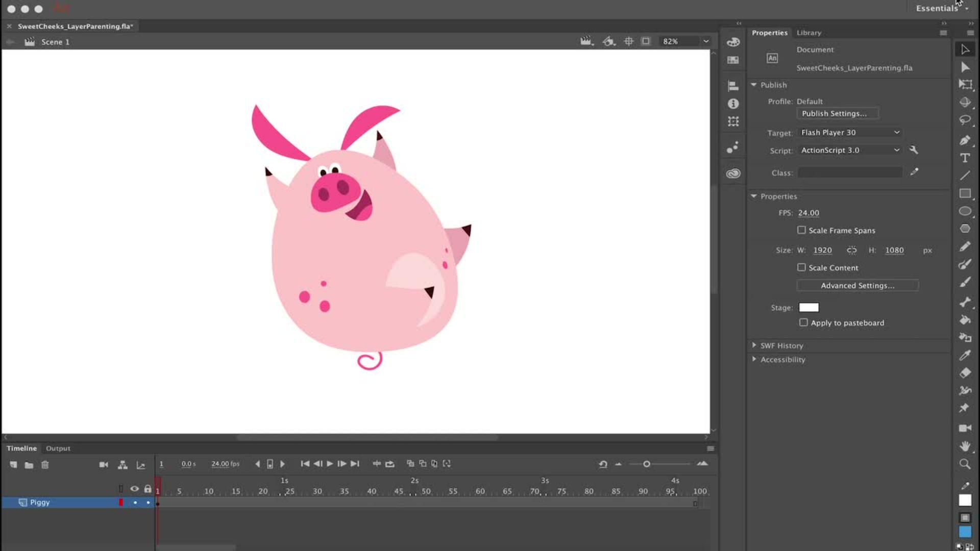Screen dimensions: 980x551
Task: Click the New Layer icon in the Timeline
Action: click(13, 465)
